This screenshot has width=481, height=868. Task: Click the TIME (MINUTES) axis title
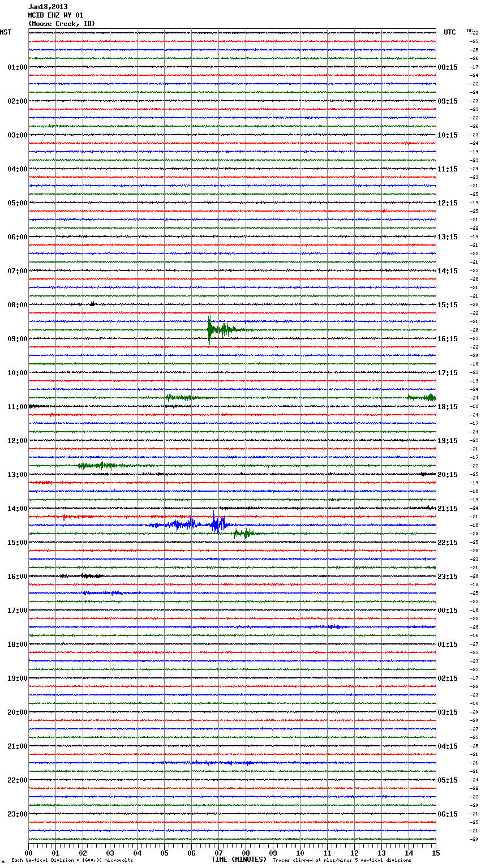[239, 860]
